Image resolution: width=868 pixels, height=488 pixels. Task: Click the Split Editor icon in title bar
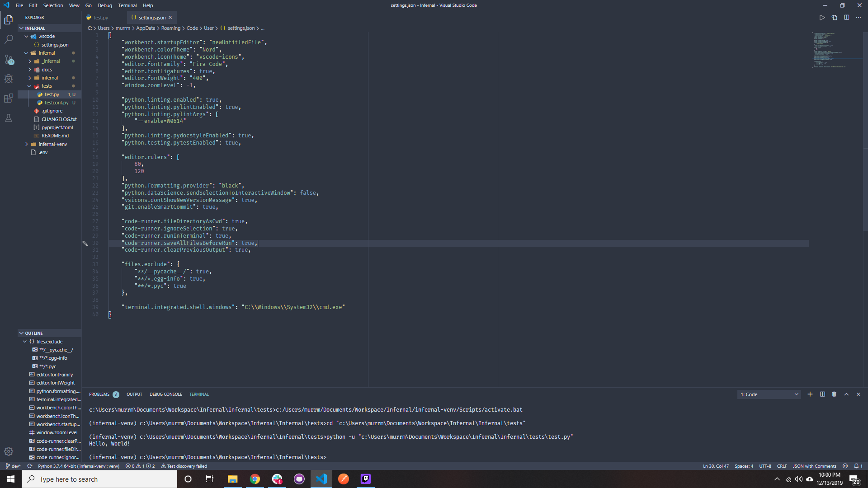click(846, 18)
